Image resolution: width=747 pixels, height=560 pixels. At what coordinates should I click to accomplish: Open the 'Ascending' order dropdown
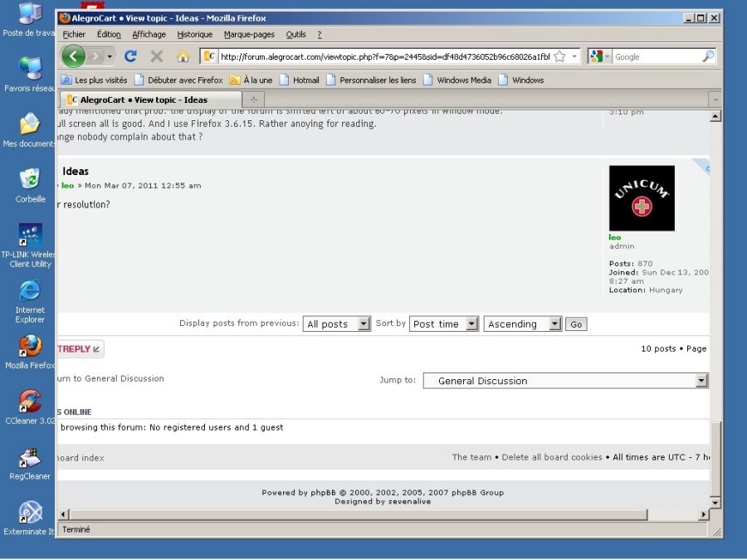[x=523, y=324]
